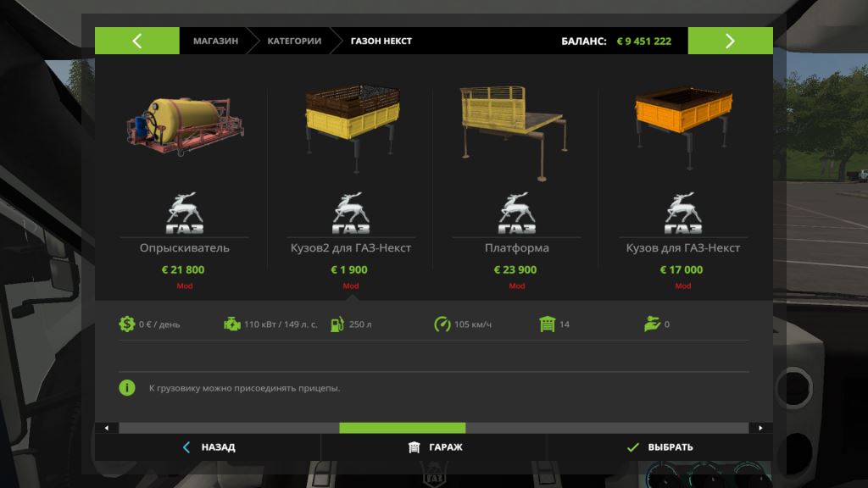Click the green left arrow header button
868x488 pixels.
[136, 41]
